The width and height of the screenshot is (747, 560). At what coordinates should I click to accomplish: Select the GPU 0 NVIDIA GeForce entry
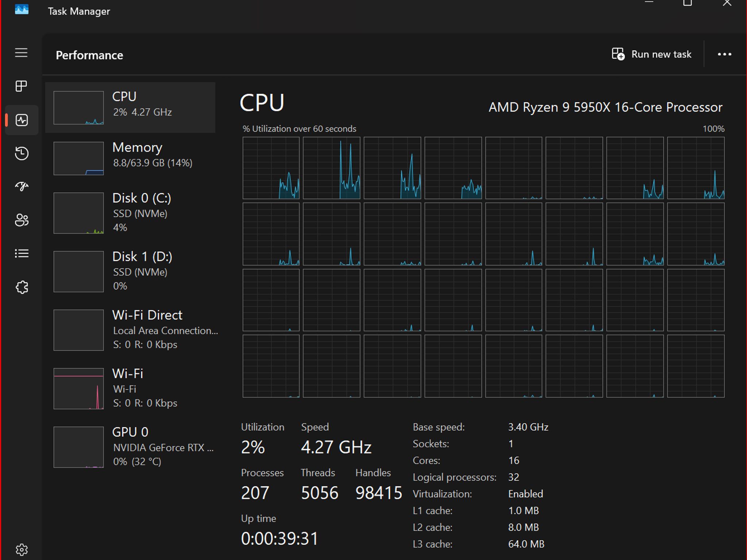(130, 447)
